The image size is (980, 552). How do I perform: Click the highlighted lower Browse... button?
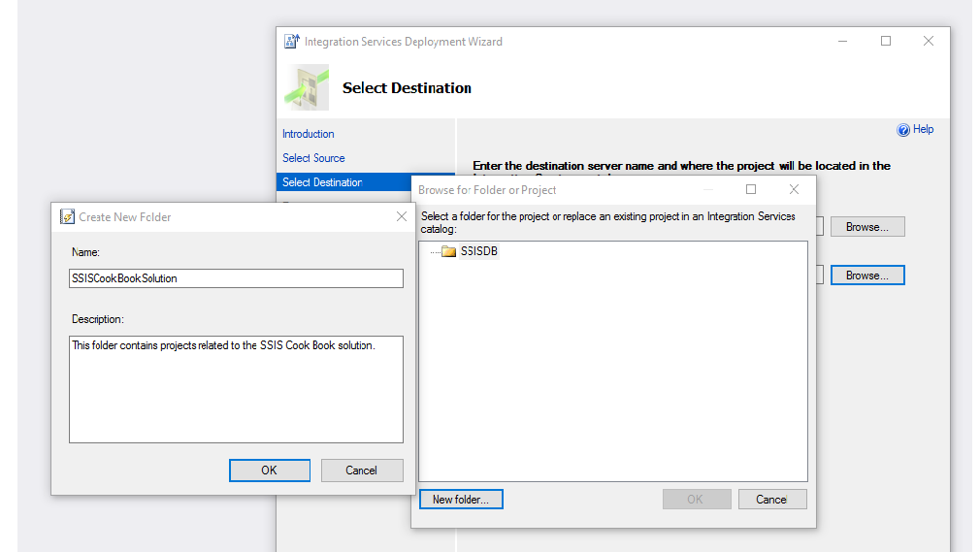(x=867, y=276)
